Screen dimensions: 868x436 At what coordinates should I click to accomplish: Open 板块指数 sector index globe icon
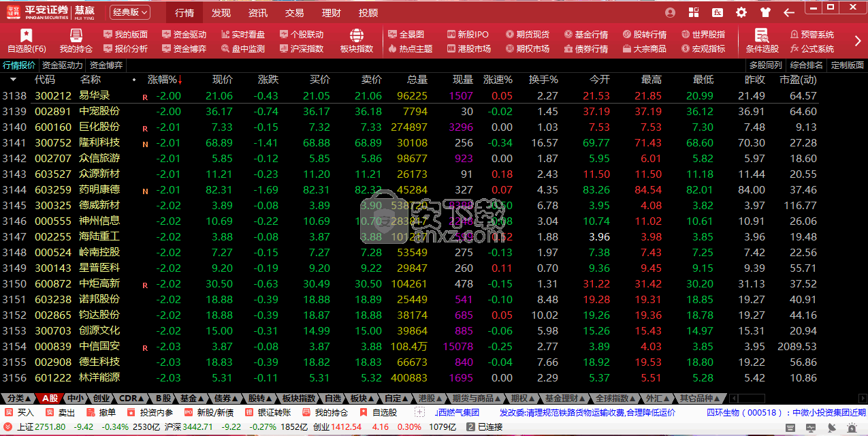pos(357,41)
